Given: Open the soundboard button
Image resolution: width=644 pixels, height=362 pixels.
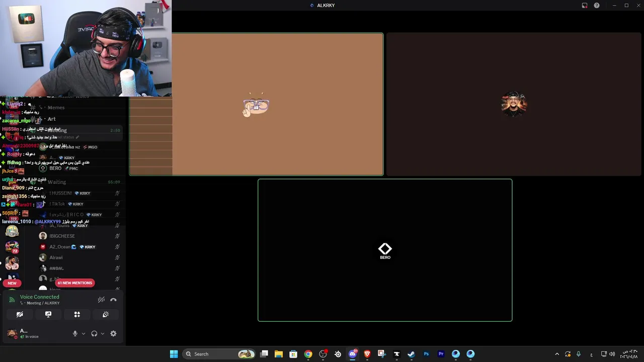Looking at the screenshot, I should (106, 314).
